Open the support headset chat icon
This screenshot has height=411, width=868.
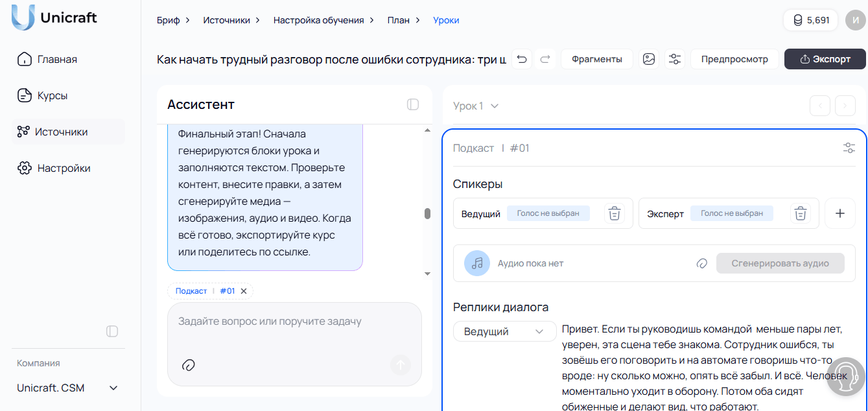click(x=847, y=377)
